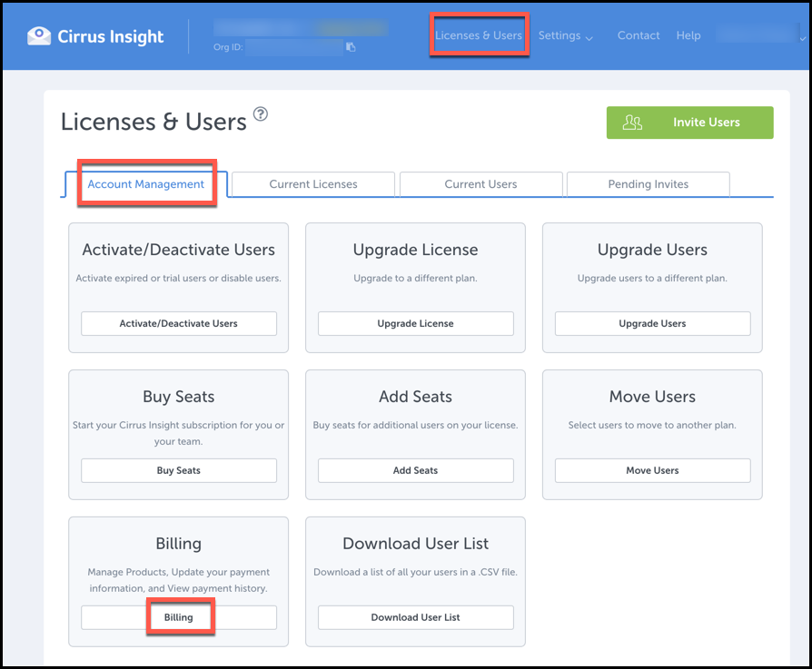
Task: Click the Upgrade Users card heading
Action: (652, 250)
